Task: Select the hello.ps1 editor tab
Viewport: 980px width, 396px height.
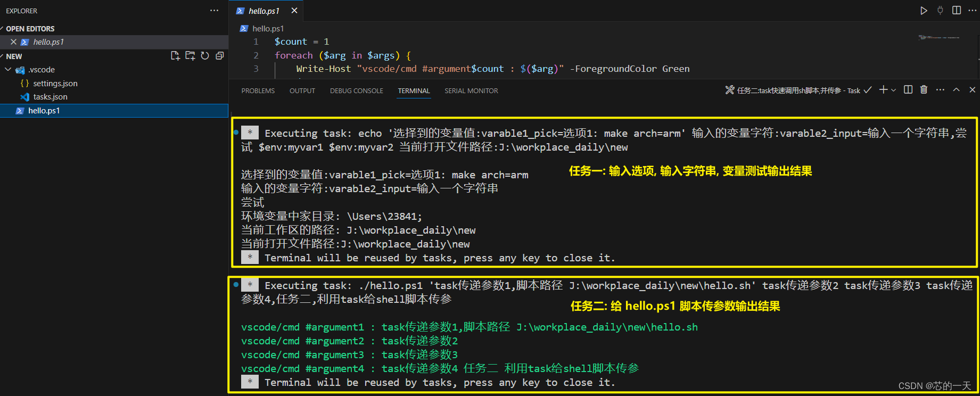Action: [x=264, y=11]
